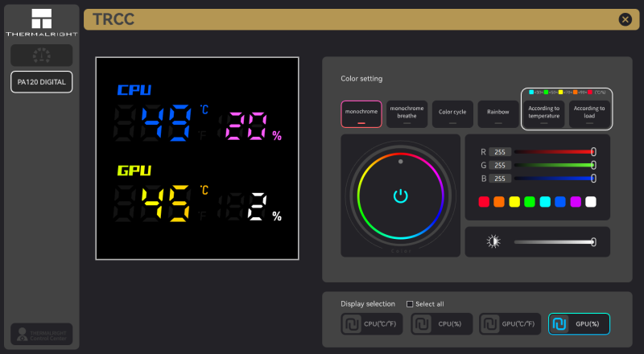Click the G value field
The image size is (644, 354).
click(500, 165)
